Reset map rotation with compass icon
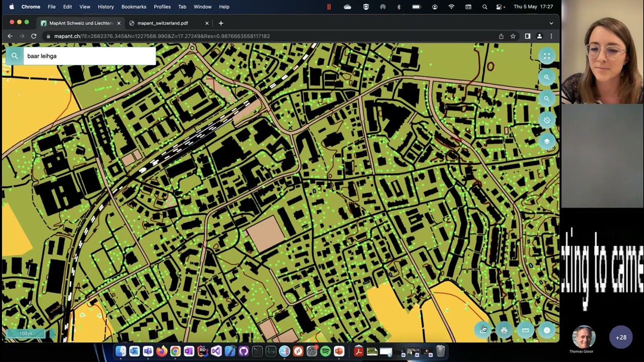This screenshot has height=362, width=644. point(547,120)
